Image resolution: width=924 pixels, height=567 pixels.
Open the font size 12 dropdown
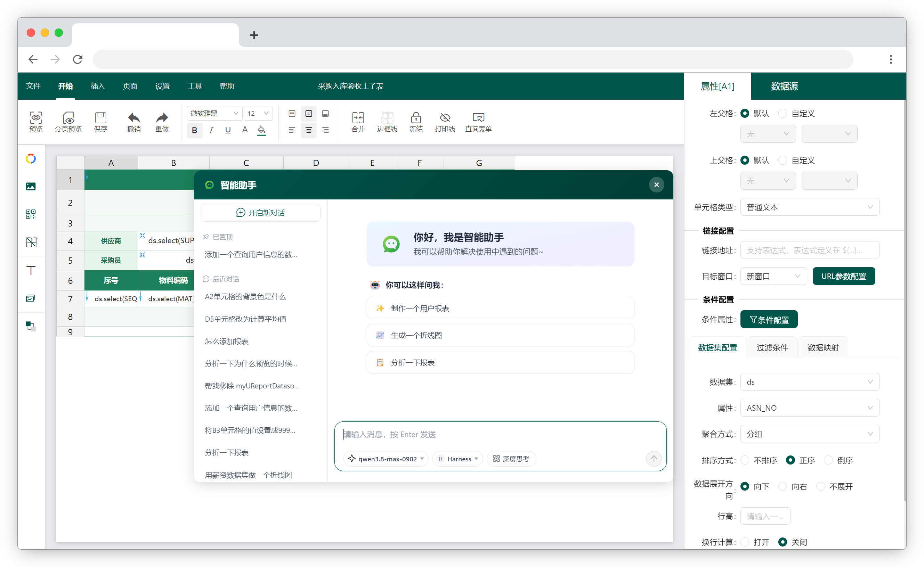point(258,113)
